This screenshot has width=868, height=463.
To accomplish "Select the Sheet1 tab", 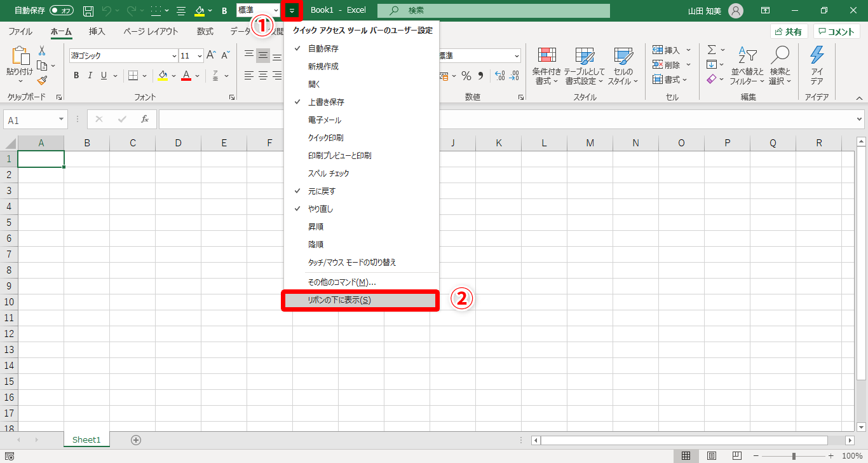I will point(86,439).
